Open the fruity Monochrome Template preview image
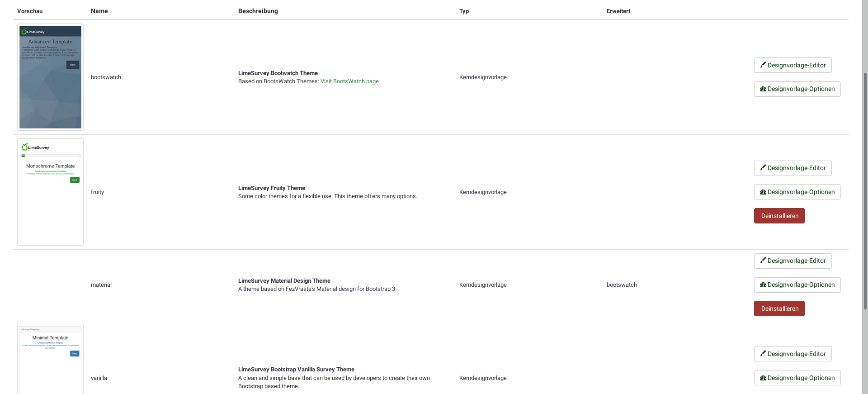Image resolution: width=868 pixels, height=394 pixels. coord(50,192)
